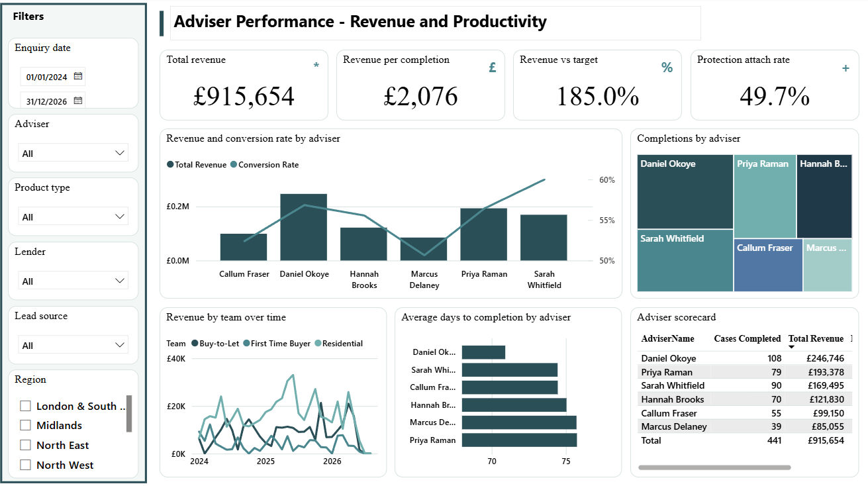
Task: Select the Sarah Whitfield treemap tile
Action: [685, 261]
